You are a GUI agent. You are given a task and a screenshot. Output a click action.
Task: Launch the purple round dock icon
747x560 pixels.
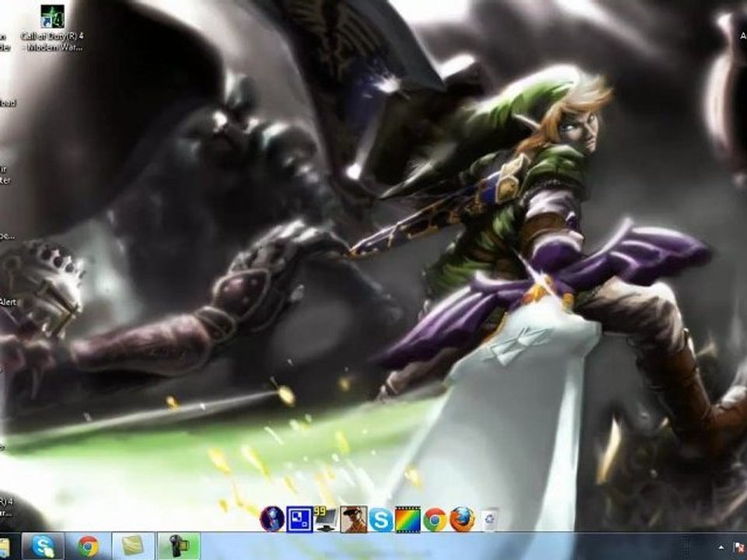point(272,519)
